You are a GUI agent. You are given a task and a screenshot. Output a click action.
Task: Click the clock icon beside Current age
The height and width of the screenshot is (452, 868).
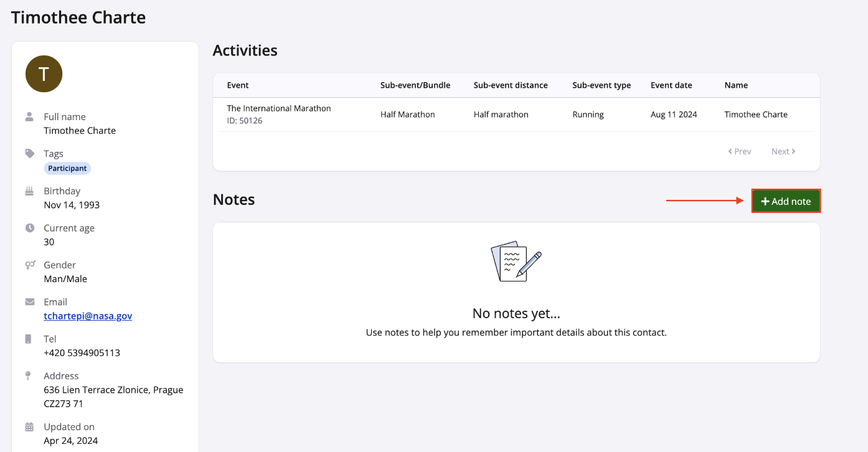click(x=29, y=228)
